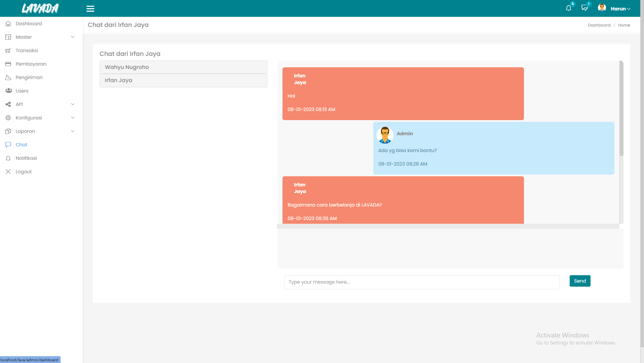Click the Laporan documents icon
This screenshot has width=644, height=363.
(x=8, y=131)
